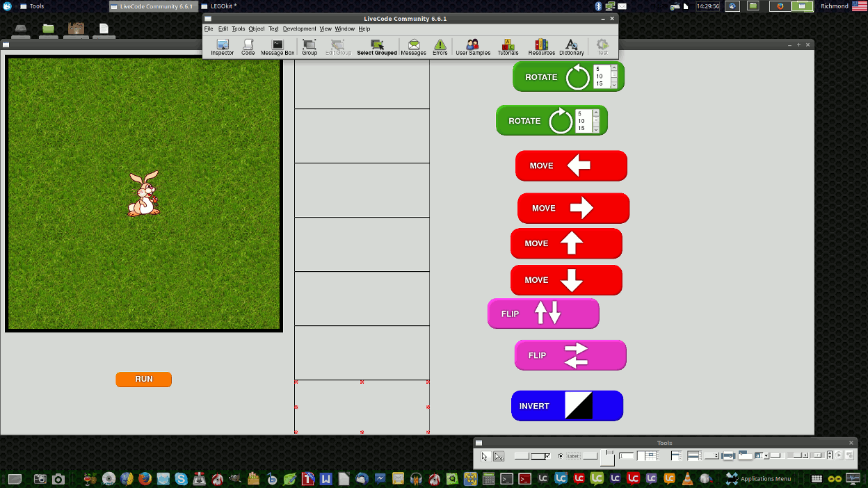Open the File menu
868x488 pixels.
[x=209, y=29]
